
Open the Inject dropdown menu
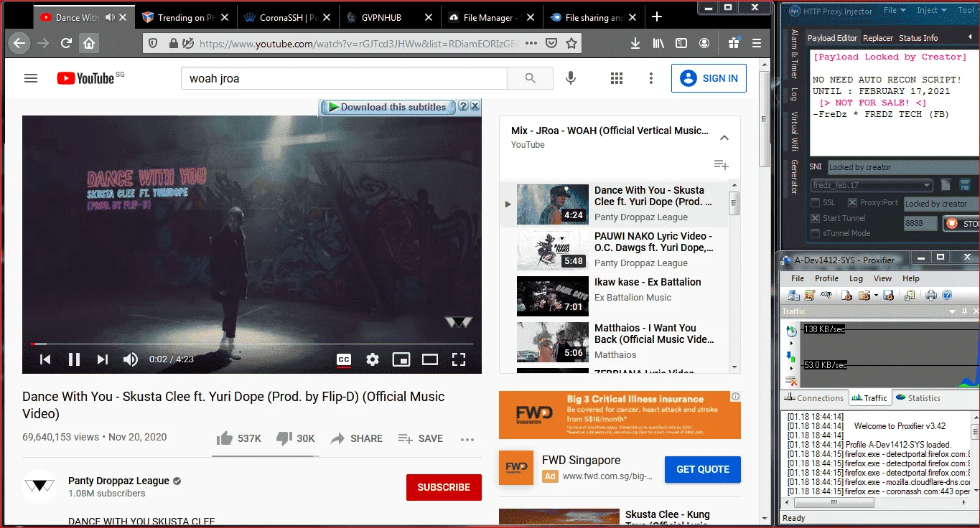click(x=932, y=10)
